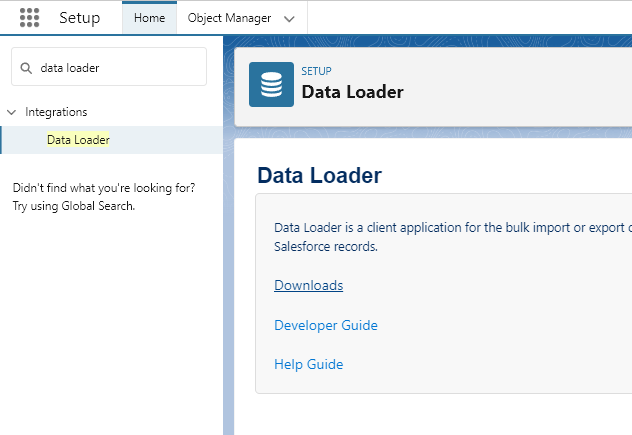Click the large blue Data Loader page heading

pyautogui.click(x=319, y=175)
